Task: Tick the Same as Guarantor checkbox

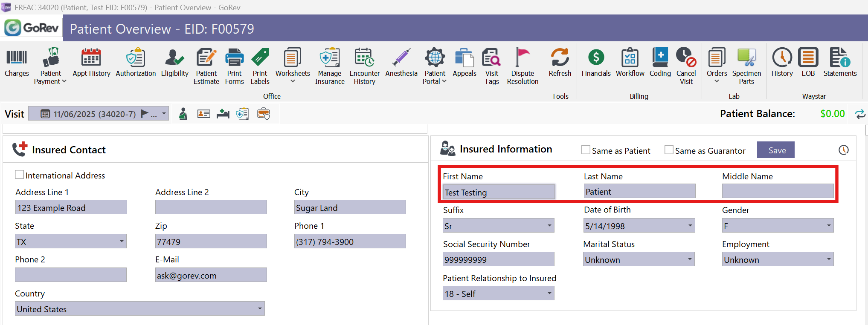Action: point(669,150)
